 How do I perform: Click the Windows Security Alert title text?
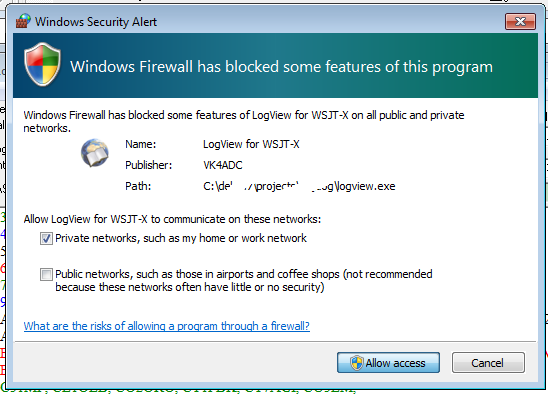pyautogui.click(x=96, y=22)
